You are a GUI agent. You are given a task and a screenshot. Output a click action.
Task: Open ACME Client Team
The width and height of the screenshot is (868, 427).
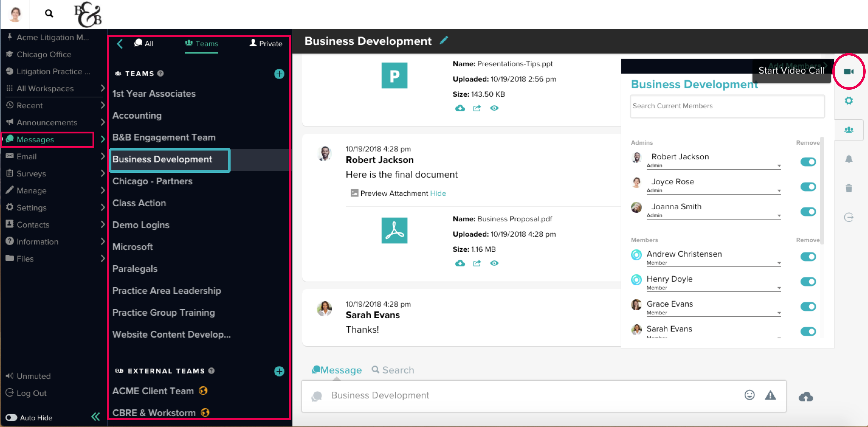point(153,391)
